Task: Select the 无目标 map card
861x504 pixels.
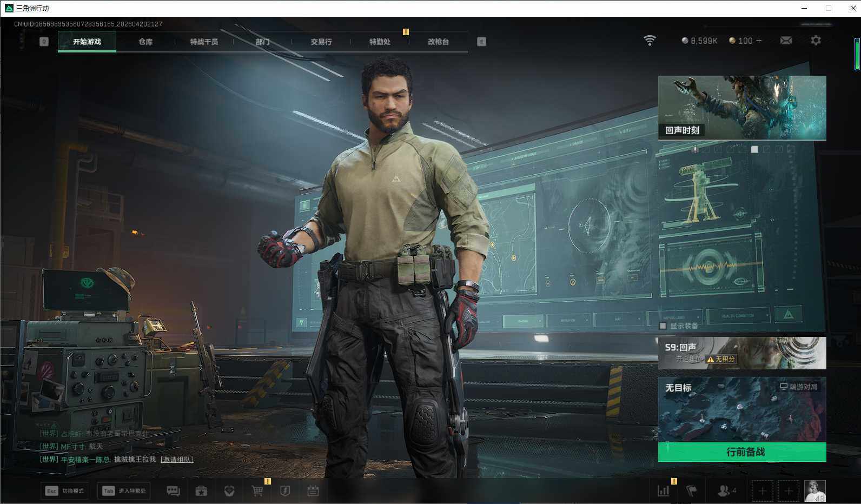Action: coord(742,409)
